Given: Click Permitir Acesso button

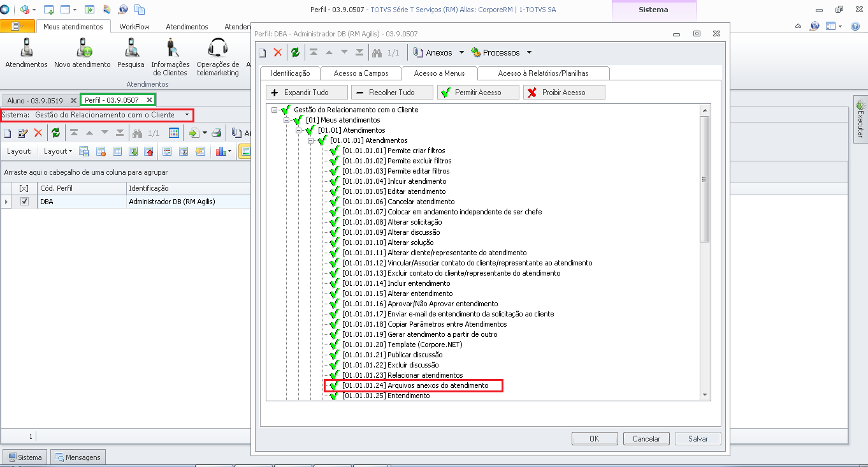Looking at the screenshot, I should pyautogui.click(x=478, y=93).
